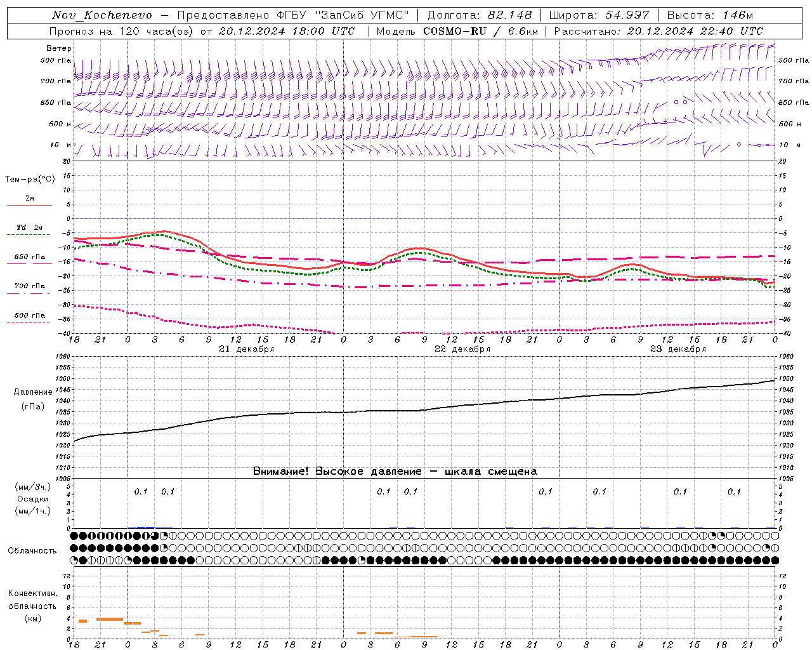812x650 pixels.
Task: Click the 500 м wind level label on the left axis
Action: [60, 124]
